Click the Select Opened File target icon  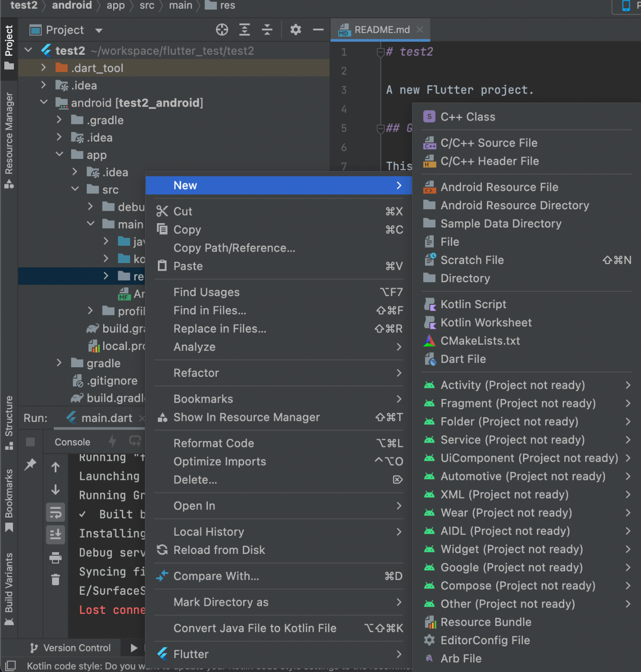(222, 30)
